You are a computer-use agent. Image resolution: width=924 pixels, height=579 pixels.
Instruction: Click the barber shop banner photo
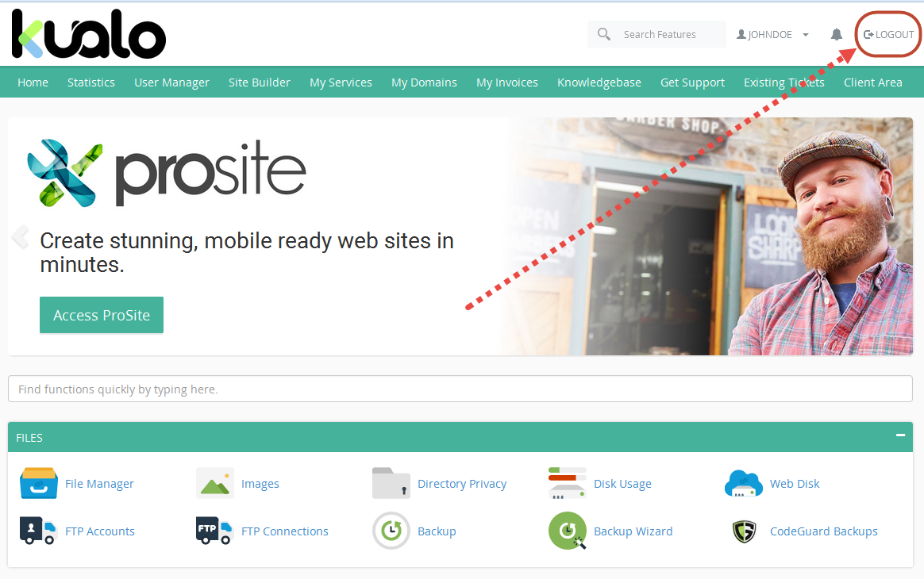tap(707, 236)
